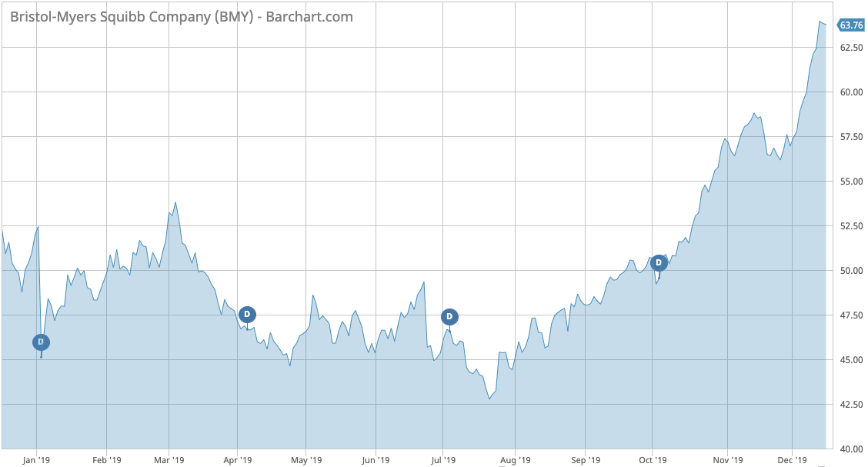This screenshot has height=467, width=868.
Task: Click the dividend marker near Jan '19
Action: pos(41,342)
